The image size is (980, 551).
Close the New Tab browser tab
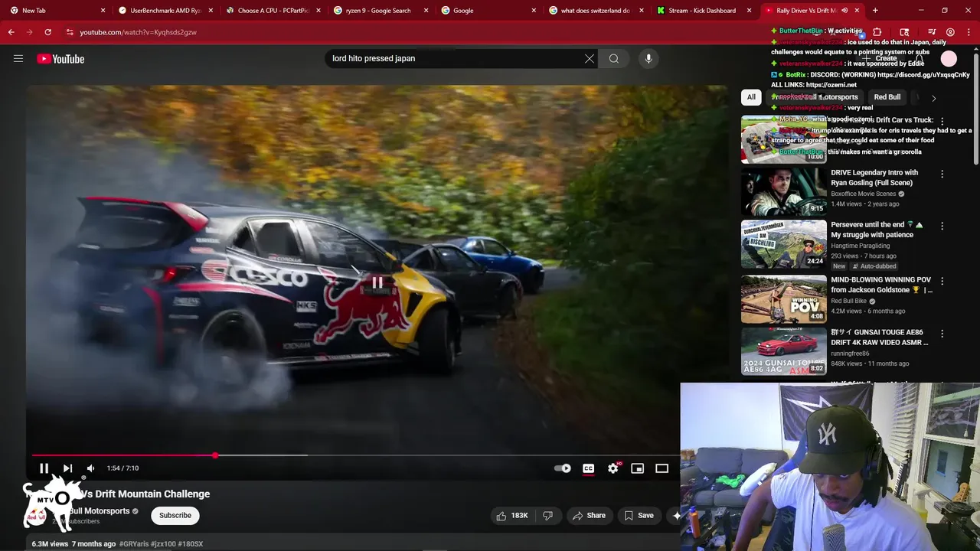[103, 11]
